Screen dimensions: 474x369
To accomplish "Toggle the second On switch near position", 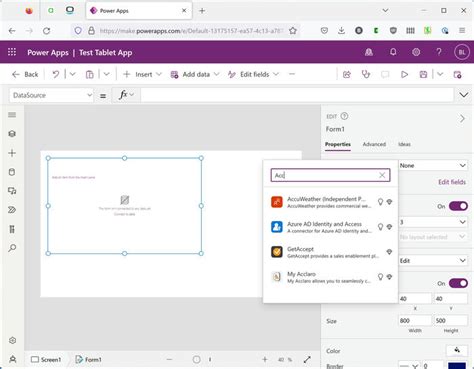I will coord(458,283).
